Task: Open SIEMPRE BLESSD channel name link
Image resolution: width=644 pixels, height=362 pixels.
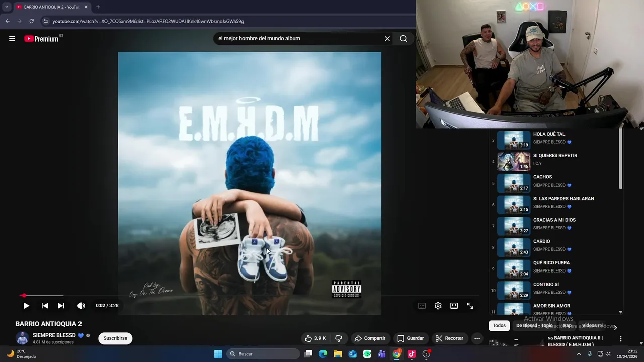Action: [54, 335]
